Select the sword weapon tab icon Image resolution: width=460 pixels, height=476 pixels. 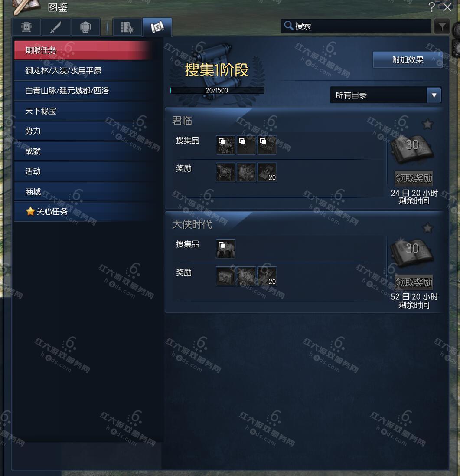pos(55,27)
